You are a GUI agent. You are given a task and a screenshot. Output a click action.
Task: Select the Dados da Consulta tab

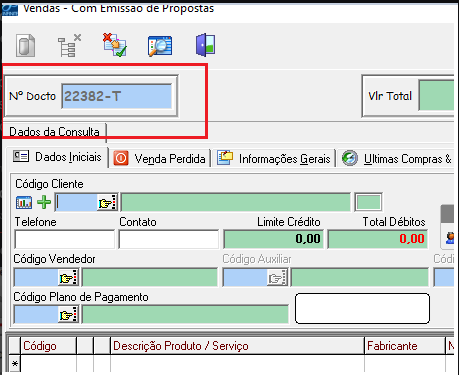(x=54, y=132)
